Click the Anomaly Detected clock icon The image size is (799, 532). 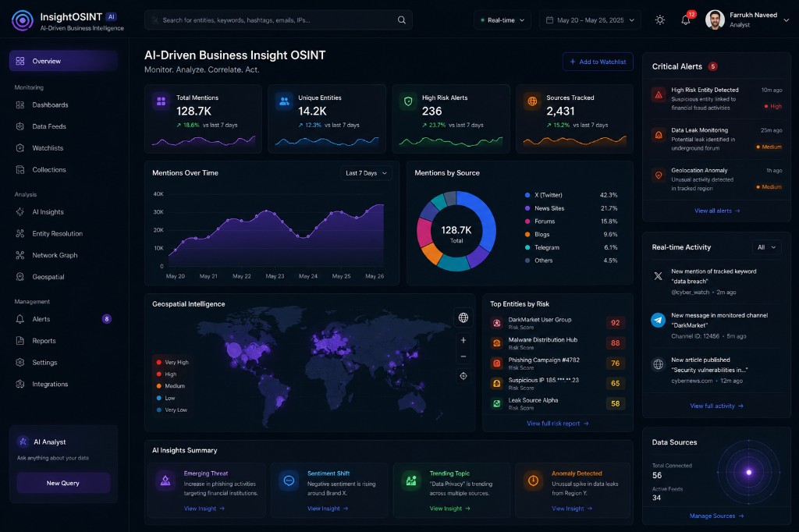533,481
